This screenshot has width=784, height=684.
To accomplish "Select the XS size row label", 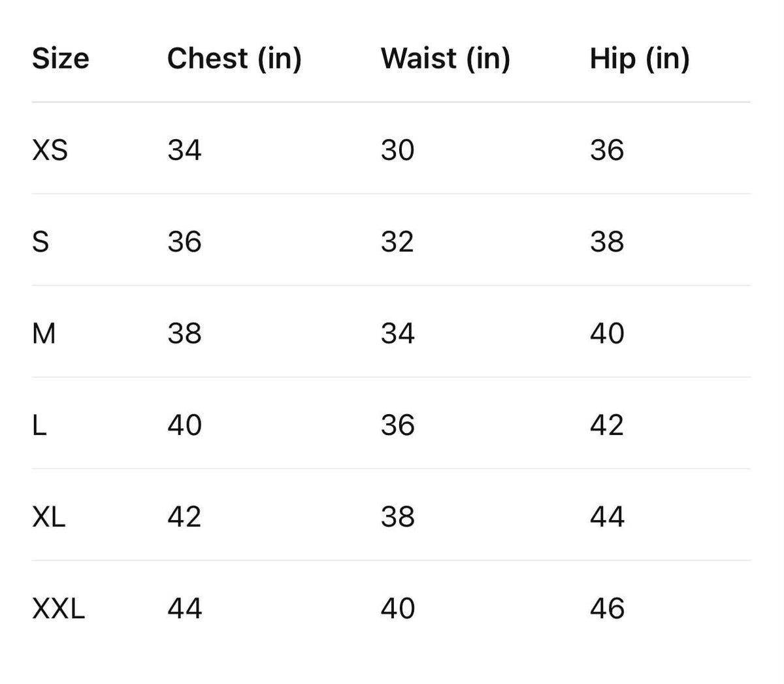I will (x=50, y=150).
